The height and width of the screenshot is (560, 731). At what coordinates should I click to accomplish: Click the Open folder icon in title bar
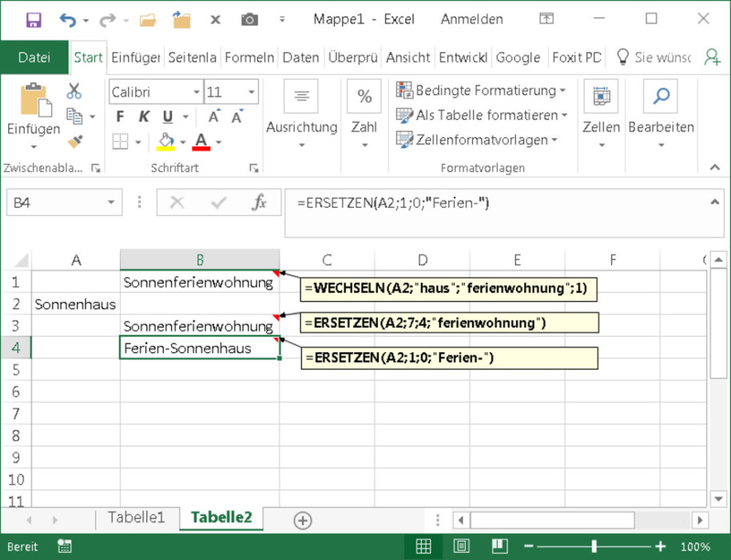pos(147,20)
